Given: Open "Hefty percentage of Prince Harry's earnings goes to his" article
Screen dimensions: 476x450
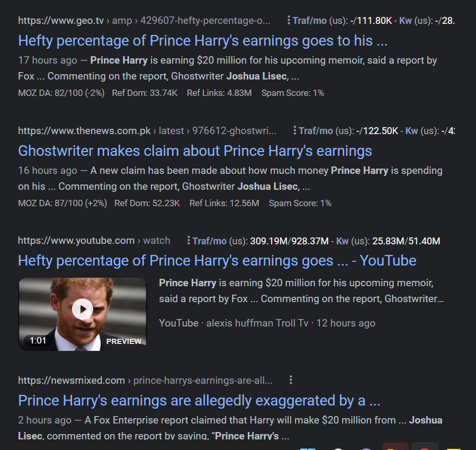Looking at the screenshot, I should pos(203,41).
